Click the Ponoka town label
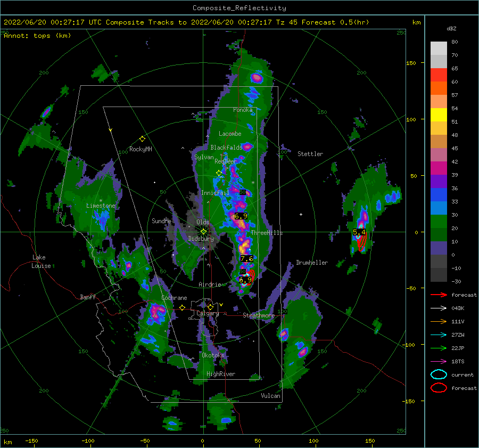This screenshot has height=448, width=479. point(243,110)
